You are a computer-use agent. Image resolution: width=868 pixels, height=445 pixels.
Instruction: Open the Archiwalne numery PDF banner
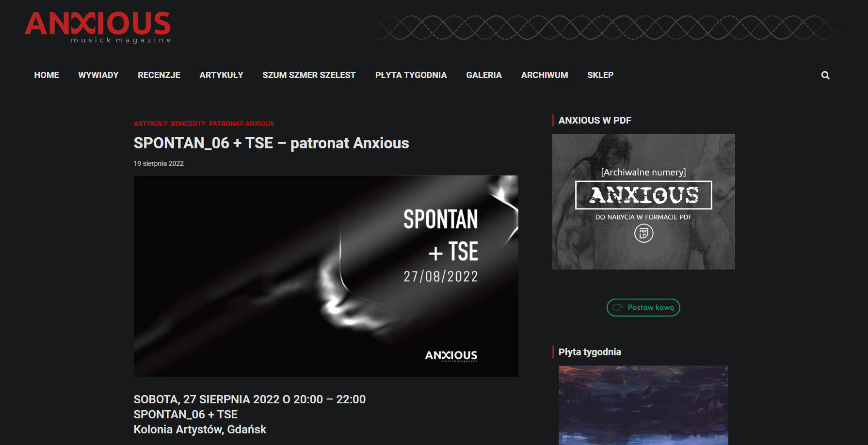(x=643, y=202)
